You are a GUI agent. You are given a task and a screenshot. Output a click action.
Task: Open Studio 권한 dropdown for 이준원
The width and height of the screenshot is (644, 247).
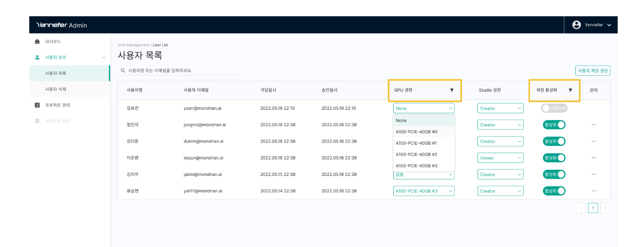point(500,158)
